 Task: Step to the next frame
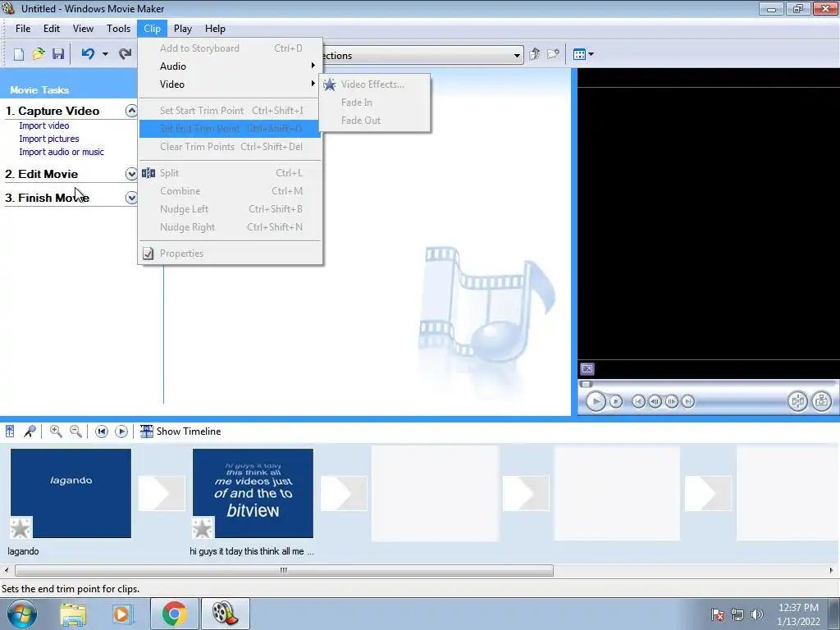click(x=671, y=401)
